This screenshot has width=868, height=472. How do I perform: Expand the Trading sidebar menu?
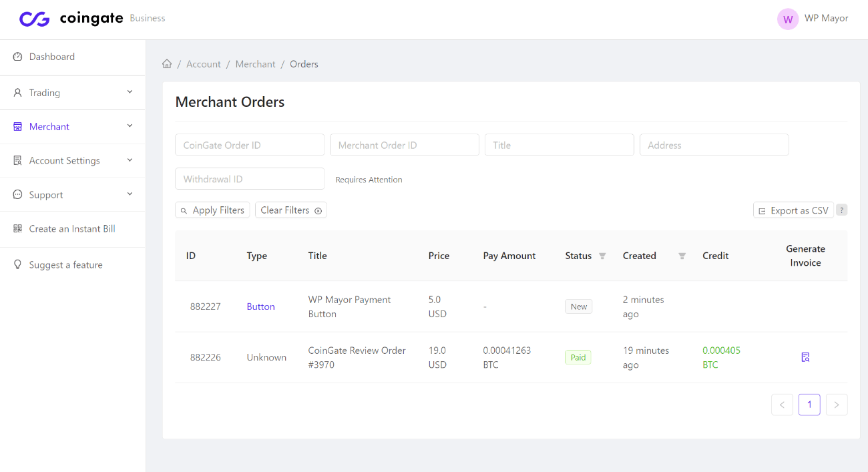[x=73, y=93]
